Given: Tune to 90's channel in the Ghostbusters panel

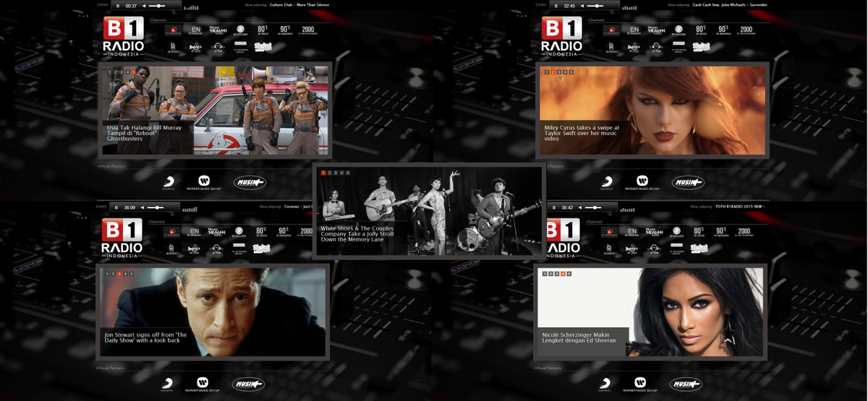Looking at the screenshot, I should click(x=285, y=30).
